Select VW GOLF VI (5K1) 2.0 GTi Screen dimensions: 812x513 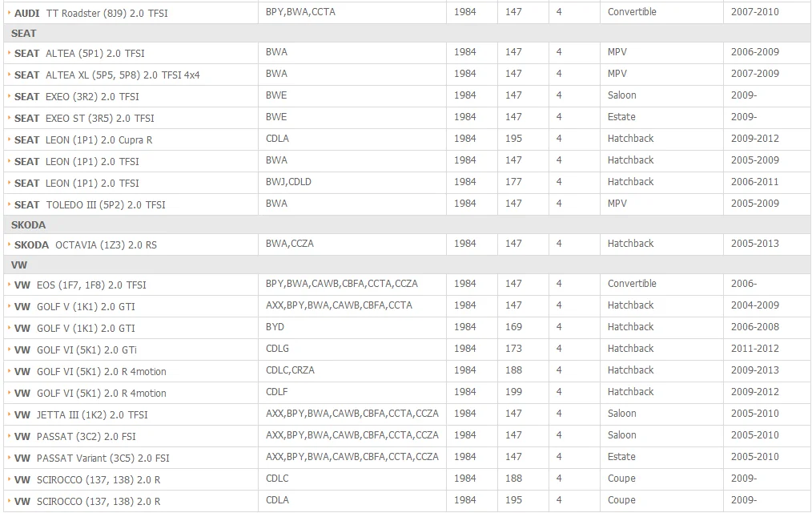[x=75, y=350]
